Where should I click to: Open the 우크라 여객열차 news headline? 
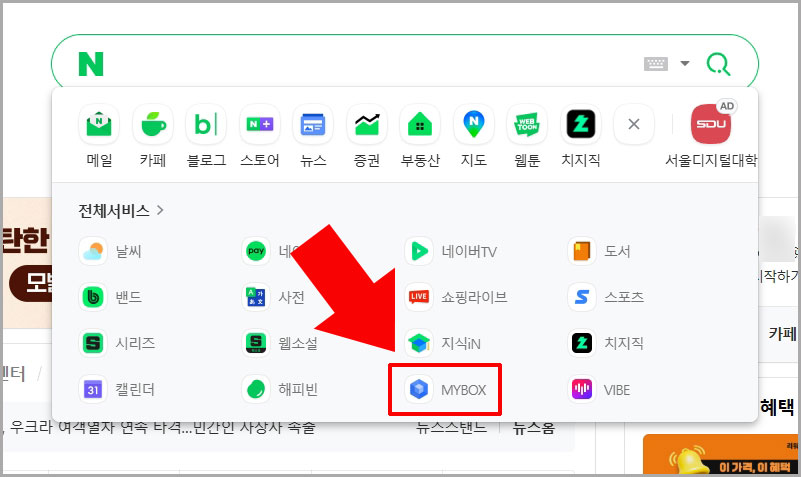click(x=162, y=427)
